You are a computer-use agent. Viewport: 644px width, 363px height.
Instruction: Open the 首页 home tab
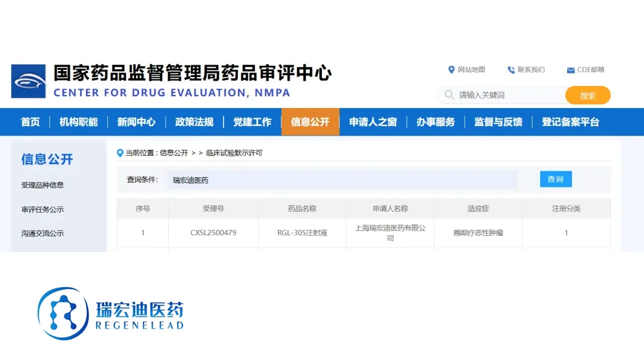click(30, 122)
